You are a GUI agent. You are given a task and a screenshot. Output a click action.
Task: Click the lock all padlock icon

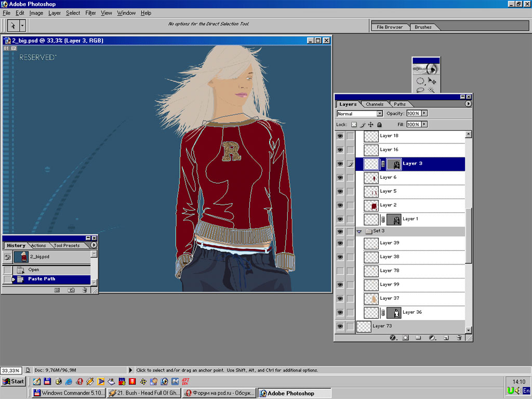[x=379, y=125]
